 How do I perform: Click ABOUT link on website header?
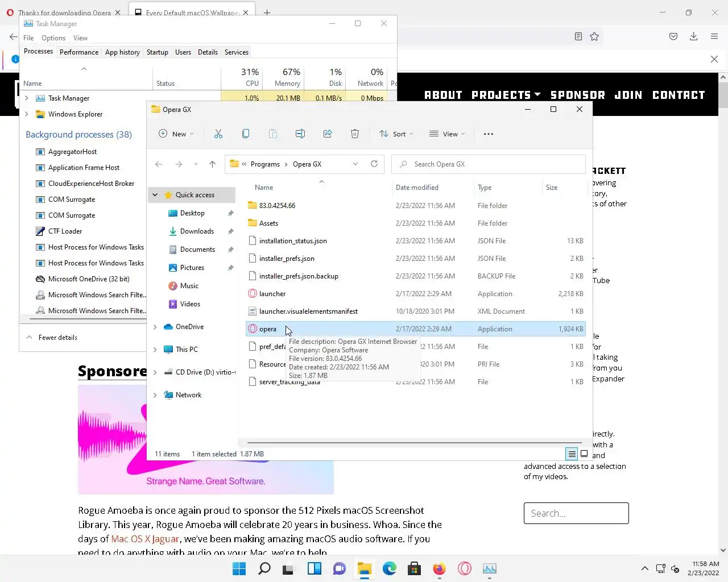pos(444,95)
